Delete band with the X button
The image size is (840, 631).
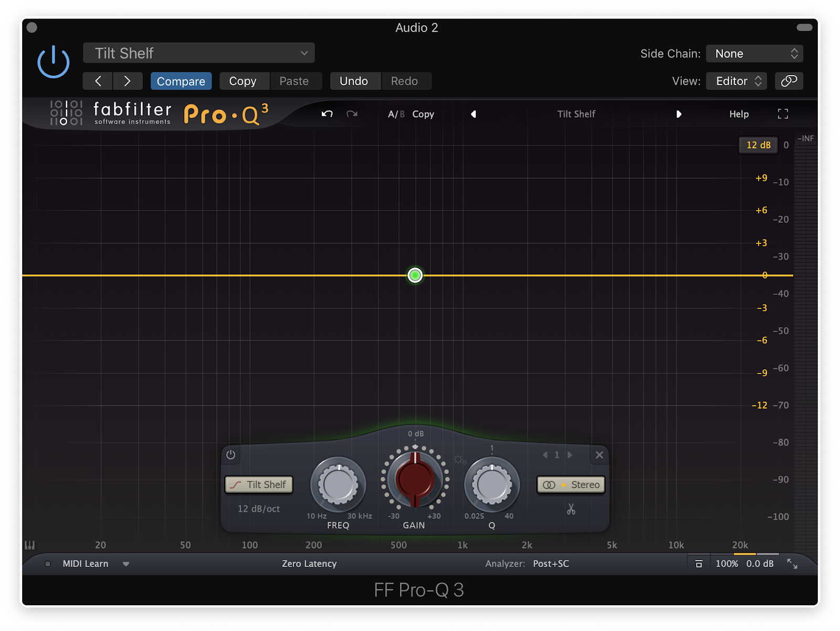(x=599, y=455)
